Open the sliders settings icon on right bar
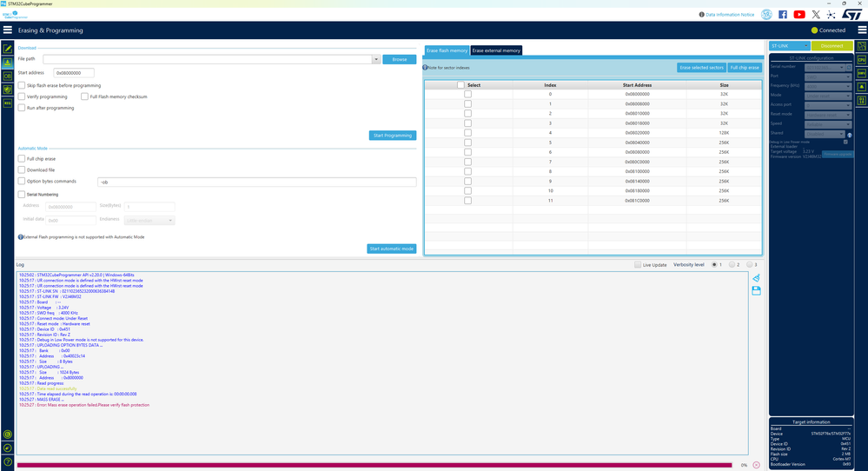This screenshot has width=868, height=471. point(862,100)
